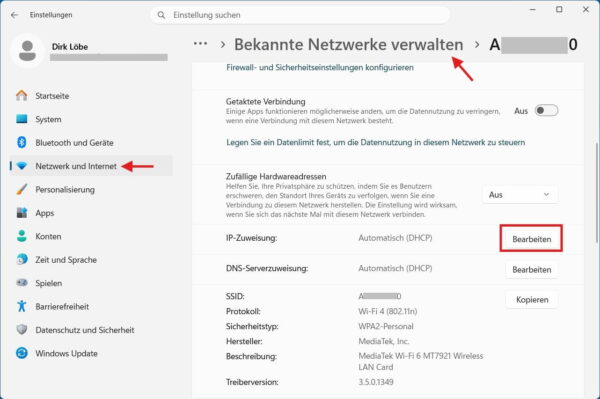Select Barrierefreiheit category
This screenshot has width=600, height=399.
tap(91, 306)
